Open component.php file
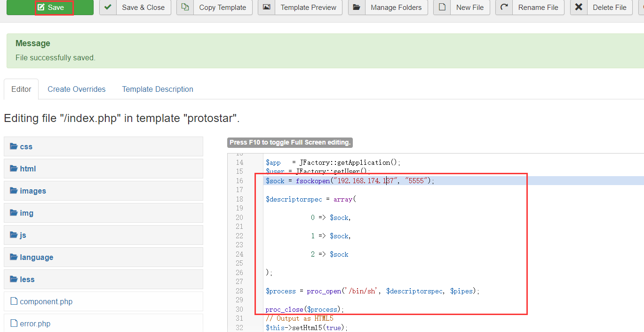 tap(103, 301)
